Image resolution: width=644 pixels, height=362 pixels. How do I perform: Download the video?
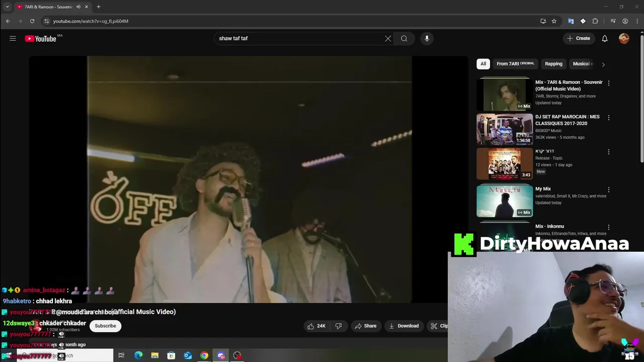404,326
